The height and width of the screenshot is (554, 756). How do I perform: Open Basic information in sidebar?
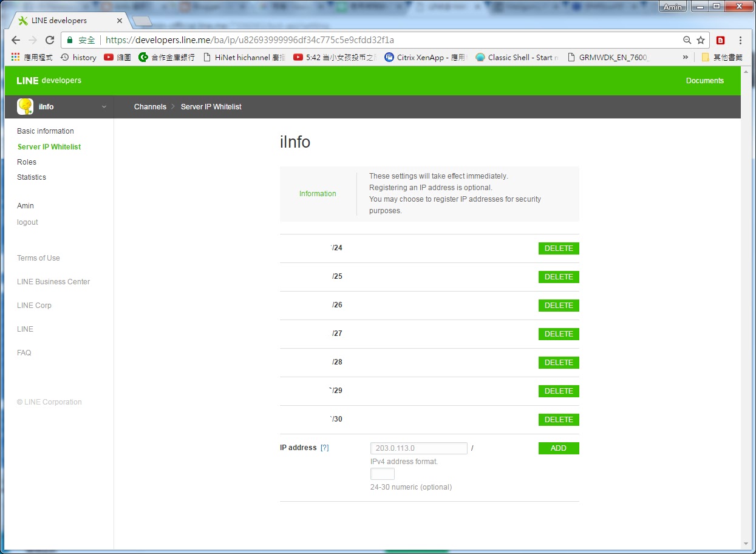[x=46, y=131]
